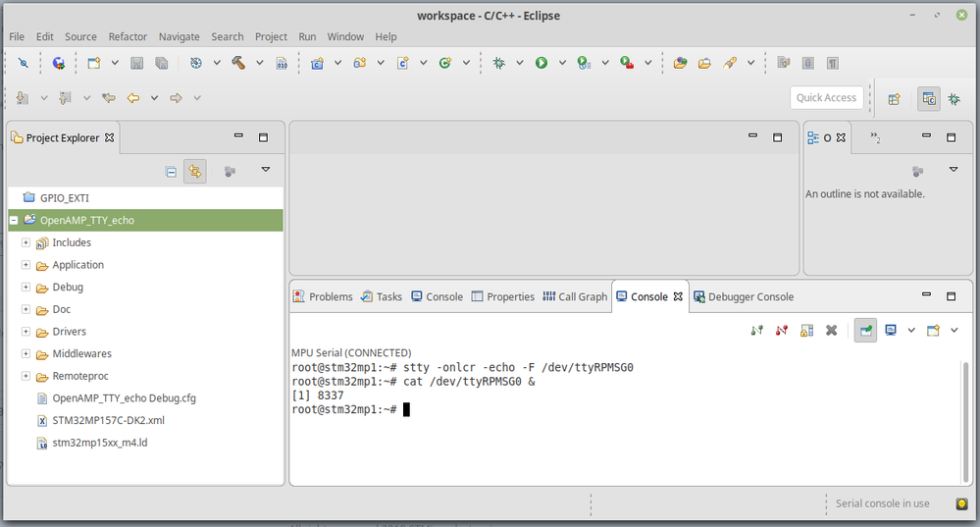Click the New C source file icon
Image resolution: width=980 pixels, height=527 pixels.
[403, 63]
